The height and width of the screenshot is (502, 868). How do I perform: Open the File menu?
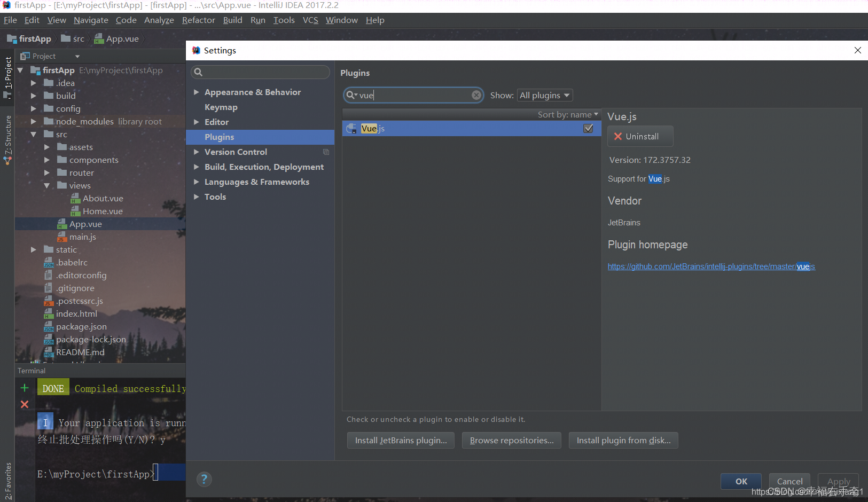[x=10, y=20]
